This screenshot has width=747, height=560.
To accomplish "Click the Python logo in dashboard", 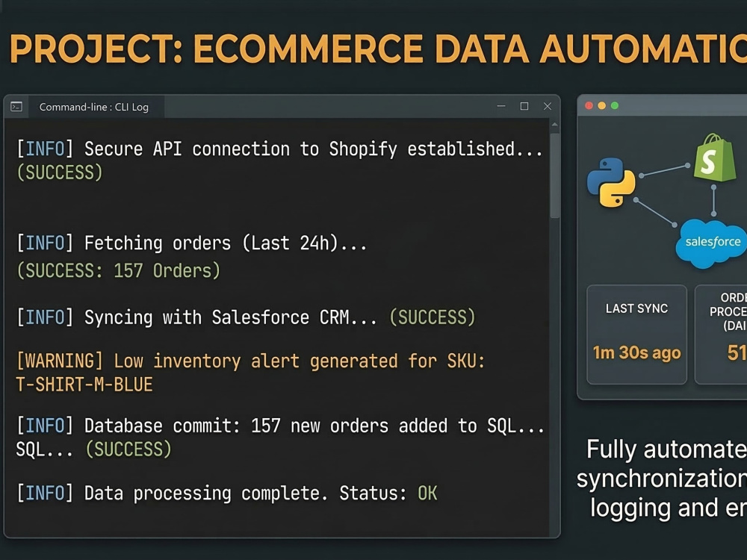I will [611, 182].
